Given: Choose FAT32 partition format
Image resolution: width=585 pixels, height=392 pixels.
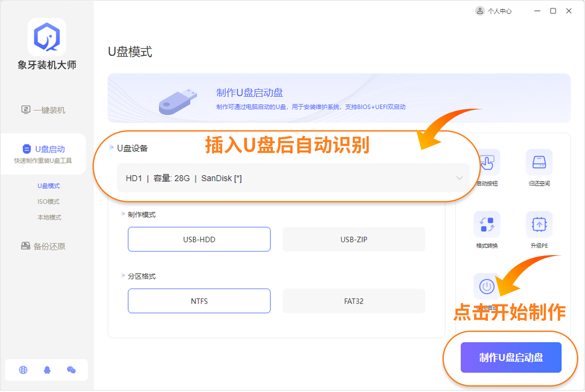Looking at the screenshot, I should click(354, 301).
